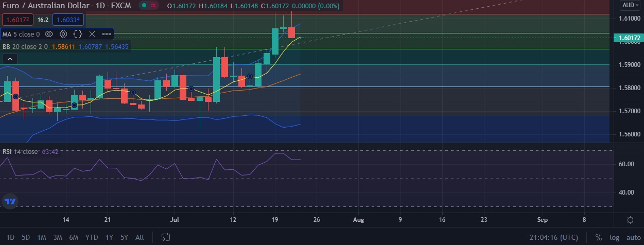
Task: Remove the MA indicator with X
Action: click(x=92, y=34)
